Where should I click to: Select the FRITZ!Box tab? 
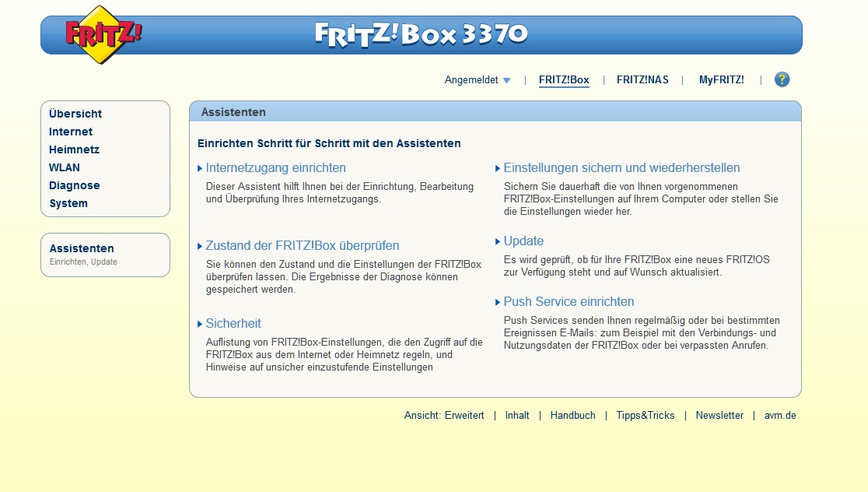pos(564,79)
